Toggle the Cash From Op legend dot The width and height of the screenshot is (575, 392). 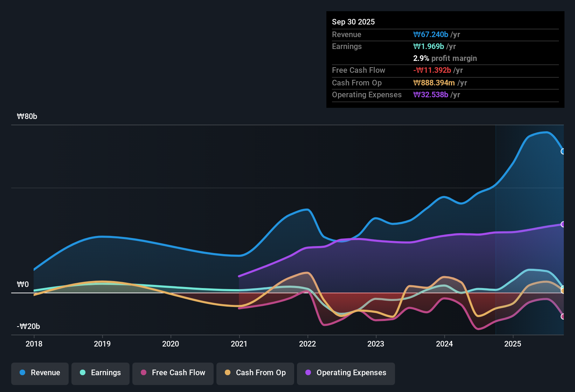tap(228, 373)
